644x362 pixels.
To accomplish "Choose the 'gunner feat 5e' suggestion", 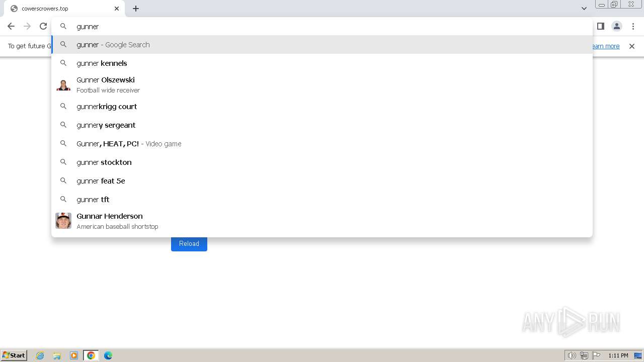I will pyautogui.click(x=322, y=181).
